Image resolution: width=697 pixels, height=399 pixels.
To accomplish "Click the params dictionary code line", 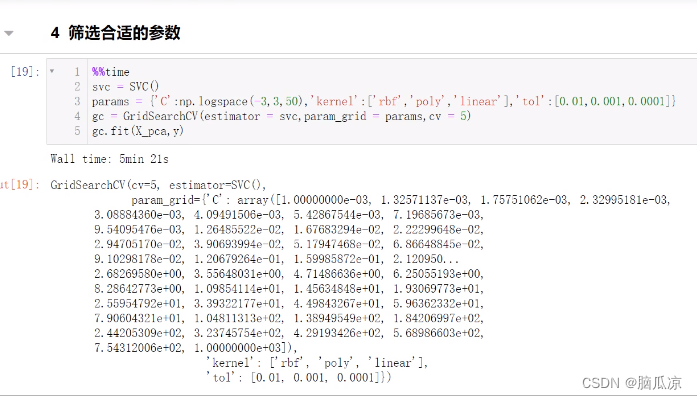I will pos(384,101).
